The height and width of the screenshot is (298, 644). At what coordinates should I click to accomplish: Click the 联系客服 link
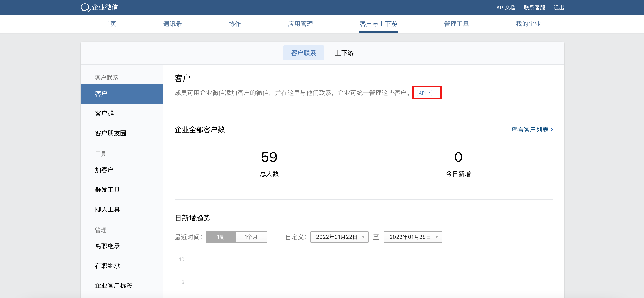534,8
